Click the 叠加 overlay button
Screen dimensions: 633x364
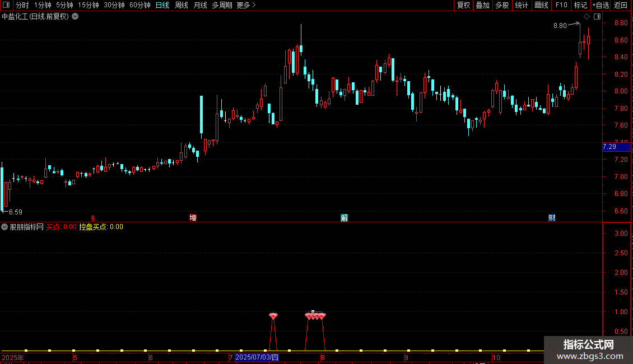pos(483,5)
